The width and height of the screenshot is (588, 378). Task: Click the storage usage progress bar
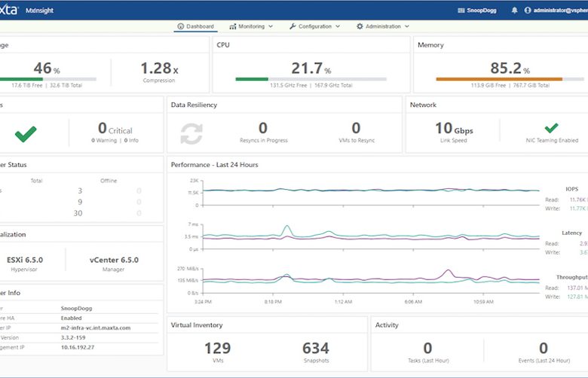(x=48, y=79)
